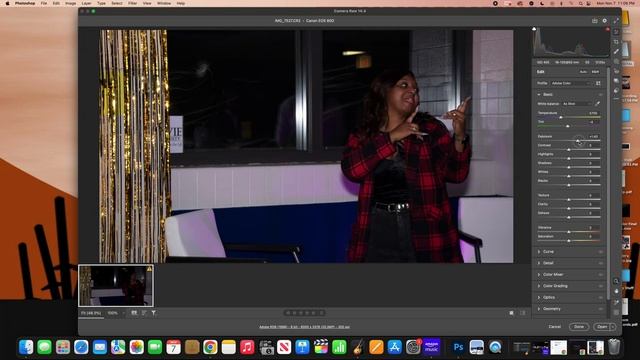The height and width of the screenshot is (360, 640).
Task: Click the Saturation slider handle
Action: (569, 241)
